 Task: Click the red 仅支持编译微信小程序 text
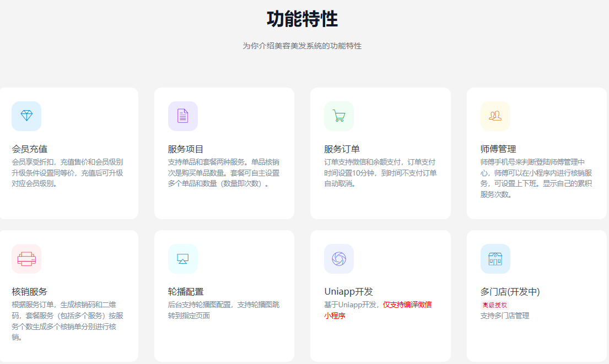tap(407, 305)
